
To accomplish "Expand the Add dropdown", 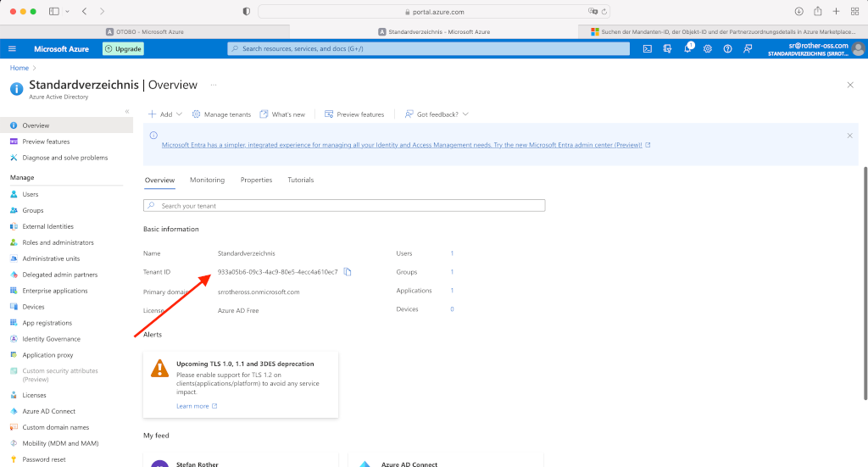I will point(160,114).
